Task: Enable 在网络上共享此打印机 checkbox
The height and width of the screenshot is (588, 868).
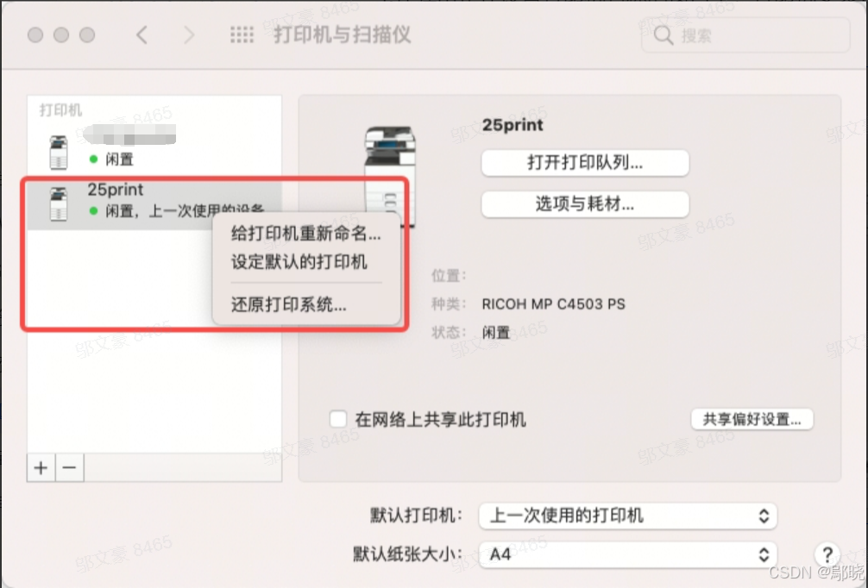Action: click(x=338, y=419)
